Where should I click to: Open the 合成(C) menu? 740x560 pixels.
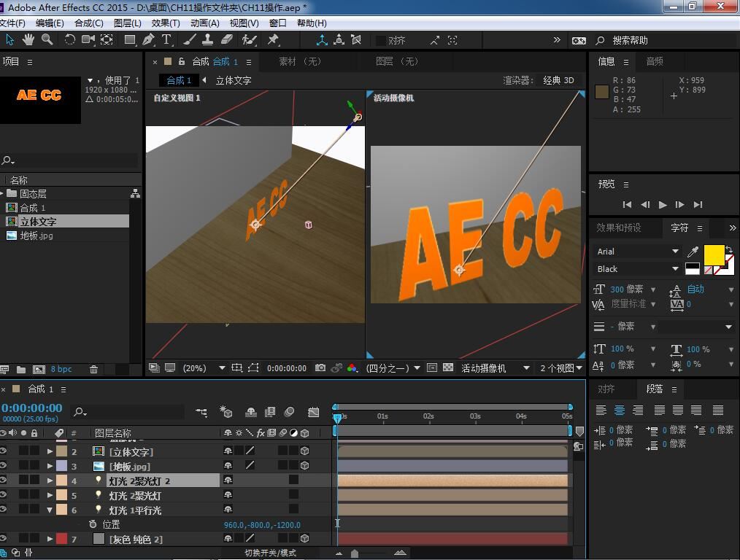[89, 23]
